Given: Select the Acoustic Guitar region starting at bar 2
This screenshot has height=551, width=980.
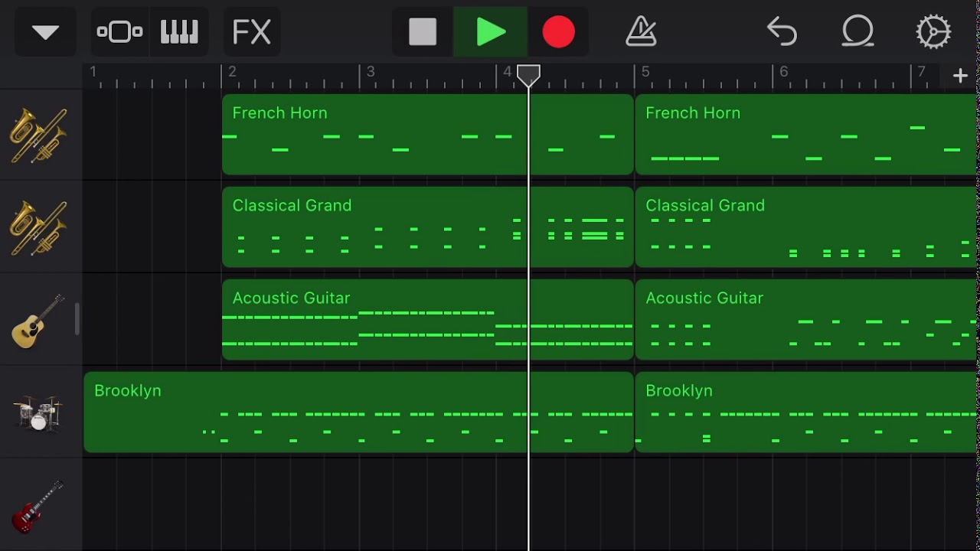Looking at the screenshot, I should point(428,320).
